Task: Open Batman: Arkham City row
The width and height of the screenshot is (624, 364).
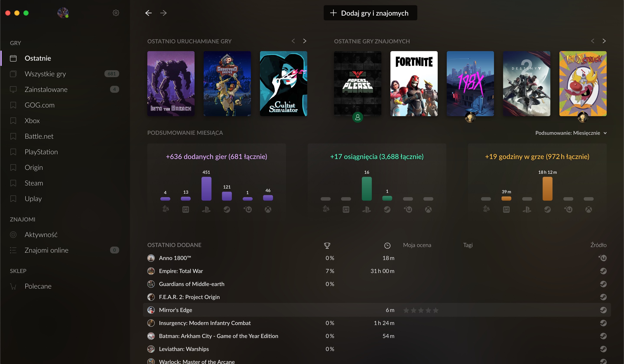Action: [377, 336]
